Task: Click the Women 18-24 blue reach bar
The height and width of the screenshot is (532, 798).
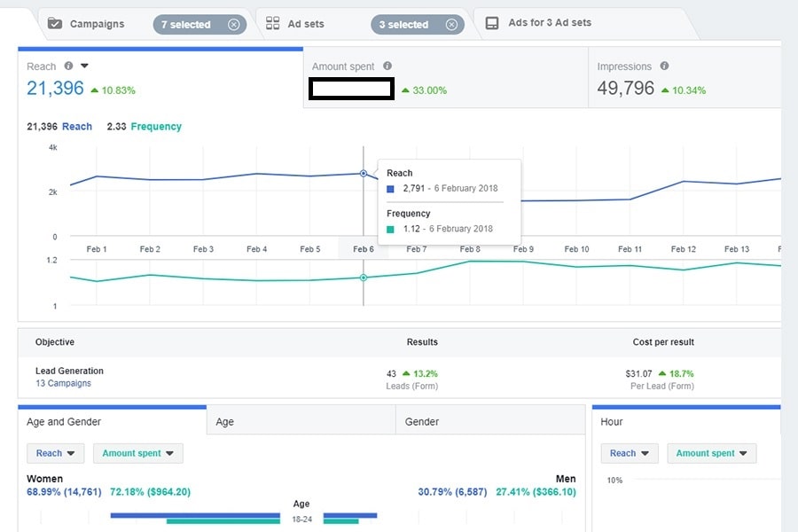Action: pos(195,516)
